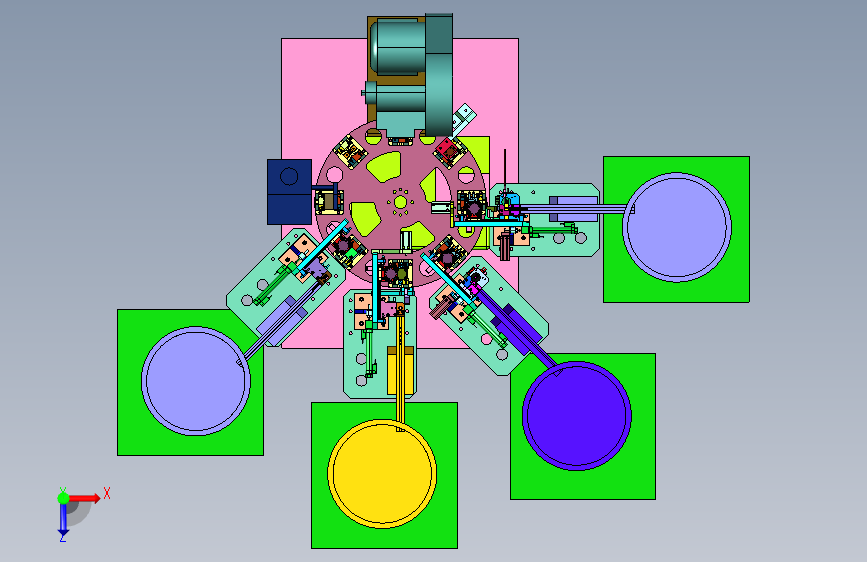Select the yellow vibratory bowl feeder
This screenshot has width=867, height=562.
coord(382,473)
